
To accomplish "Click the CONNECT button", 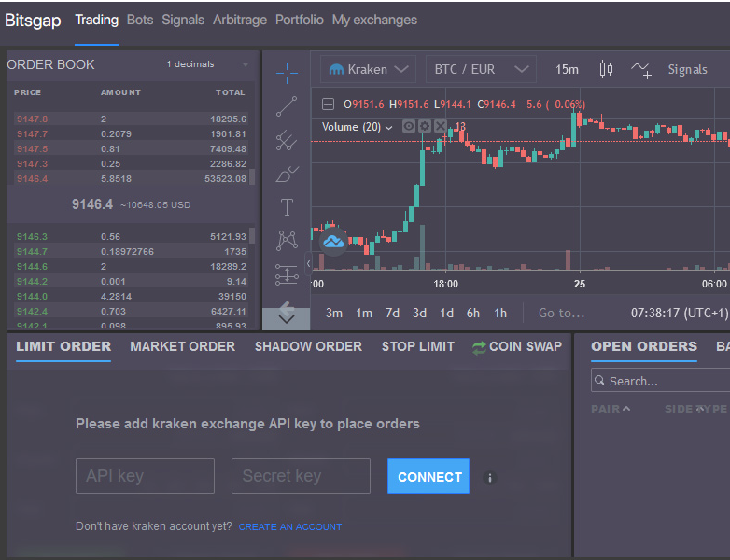I will (x=428, y=476).
